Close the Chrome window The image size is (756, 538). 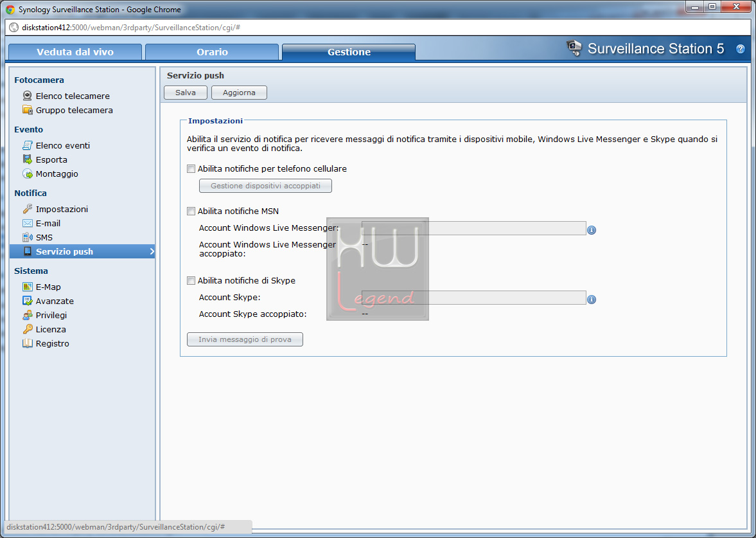[x=736, y=7]
